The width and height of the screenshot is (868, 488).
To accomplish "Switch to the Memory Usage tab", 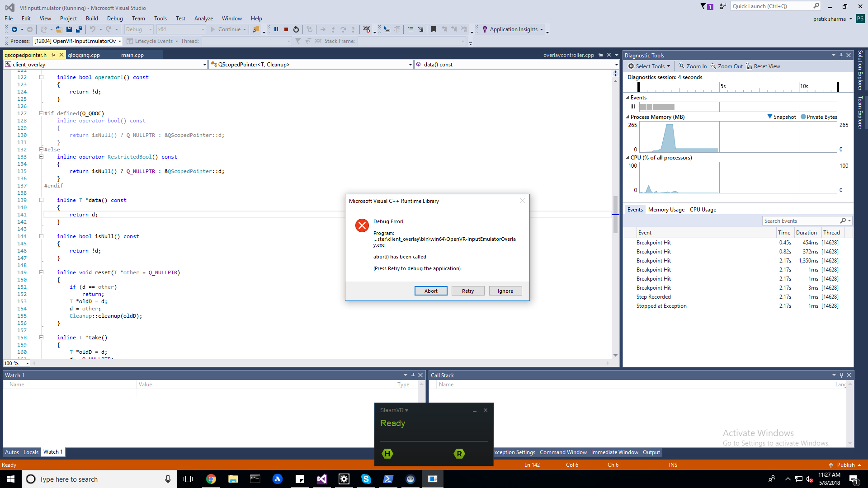I will [x=666, y=209].
